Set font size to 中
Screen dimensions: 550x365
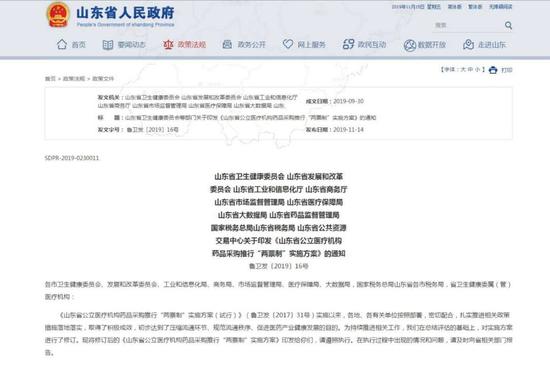(x=470, y=69)
